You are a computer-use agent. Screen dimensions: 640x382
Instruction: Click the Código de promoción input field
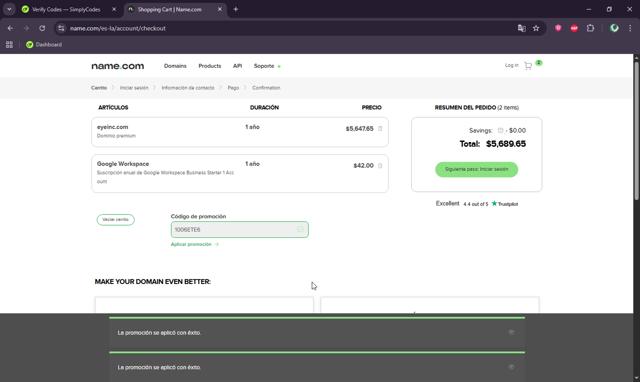tap(240, 229)
